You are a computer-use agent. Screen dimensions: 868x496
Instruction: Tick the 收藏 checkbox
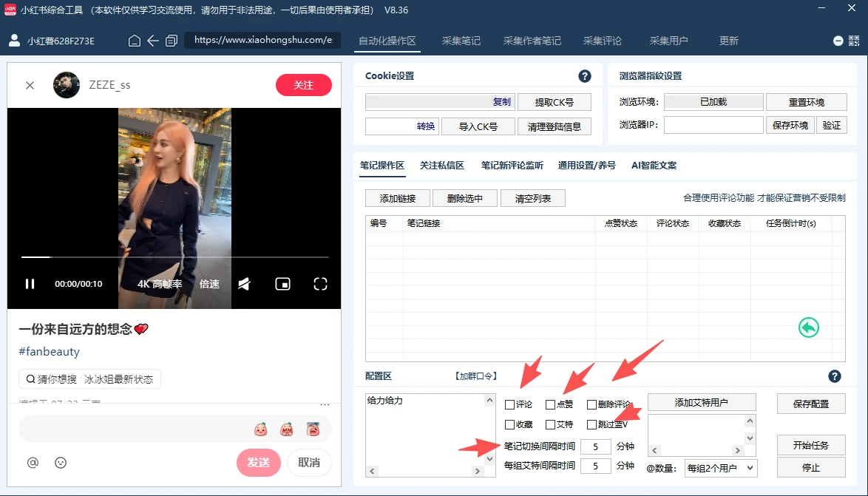coord(510,424)
